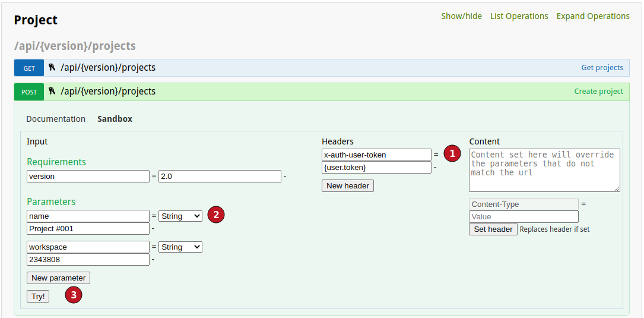Click the {user.token} header value field
644x318 pixels.
click(x=377, y=168)
